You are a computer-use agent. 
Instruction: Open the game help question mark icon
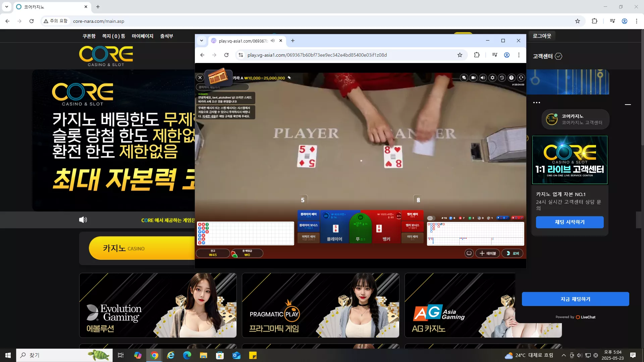click(511, 78)
